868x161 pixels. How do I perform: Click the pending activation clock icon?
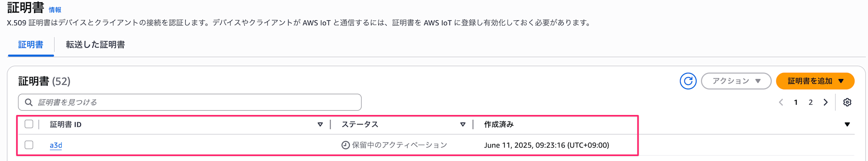[x=345, y=145]
